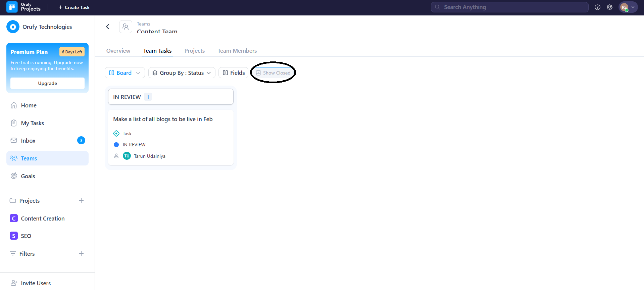The image size is (644, 290).
Task: Add a filter with the plus icon
Action: pyautogui.click(x=81, y=254)
